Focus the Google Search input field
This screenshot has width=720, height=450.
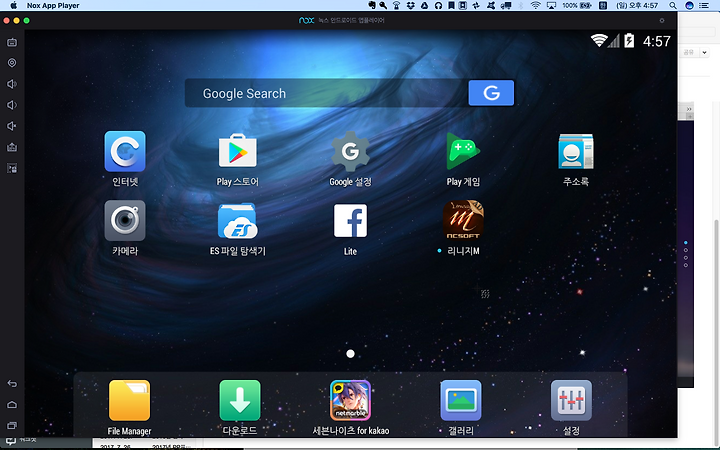coord(326,93)
